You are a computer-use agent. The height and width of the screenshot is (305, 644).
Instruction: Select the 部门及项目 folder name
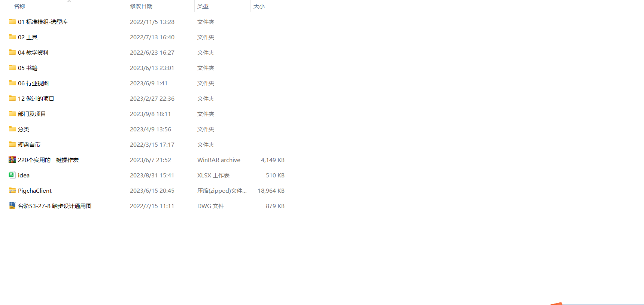[32, 114]
